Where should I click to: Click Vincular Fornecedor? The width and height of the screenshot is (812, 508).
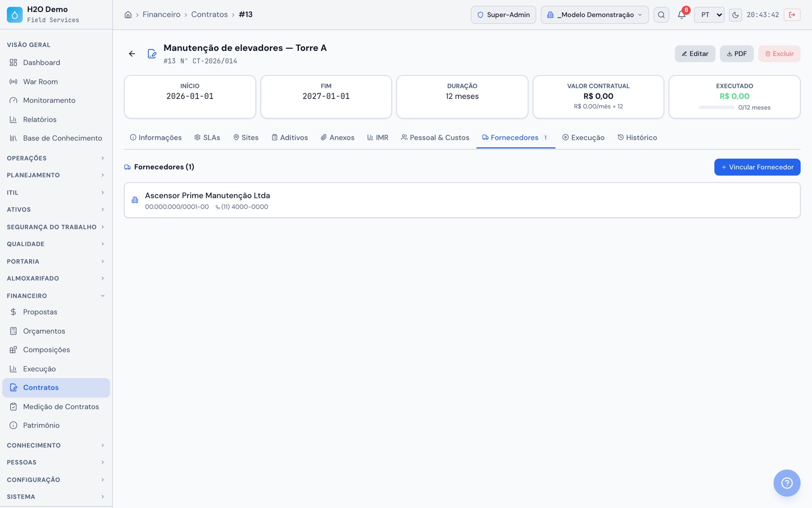(x=757, y=167)
